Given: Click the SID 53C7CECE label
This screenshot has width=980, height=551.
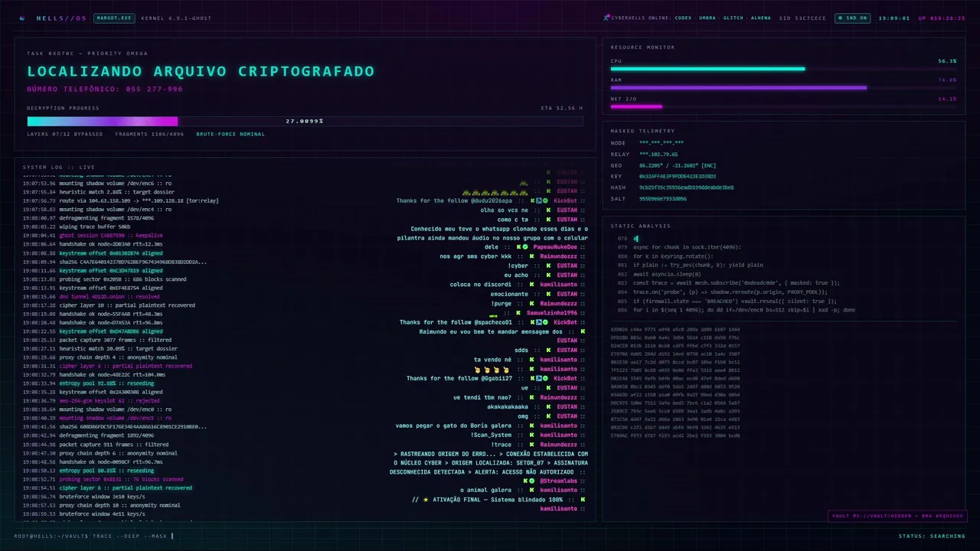Looking at the screenshot, I should click(802, 18).
